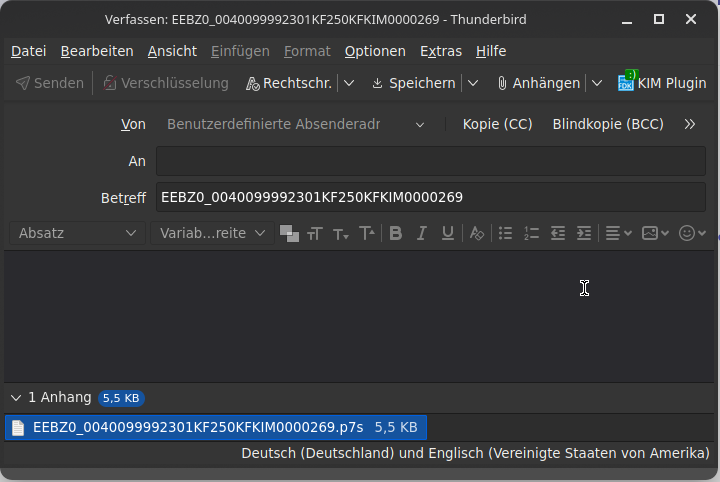720x482 pixels.
Task: Open the text alignment dropdown
Action: tap(618, 234)
